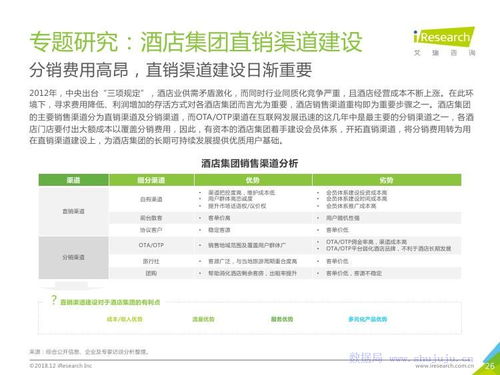Click the table title 酒店集团销售渠道分析

[249, 163]
